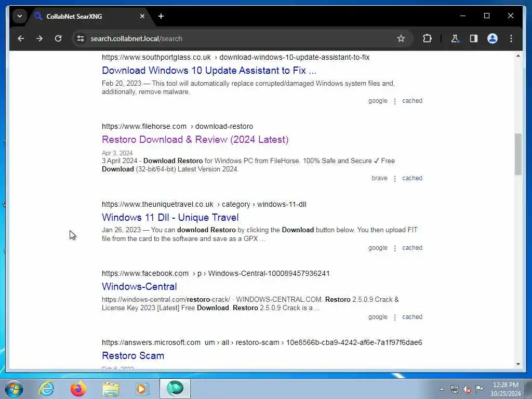
Task: Show hidden system tray icons
Action: click(x=442, y=389)
